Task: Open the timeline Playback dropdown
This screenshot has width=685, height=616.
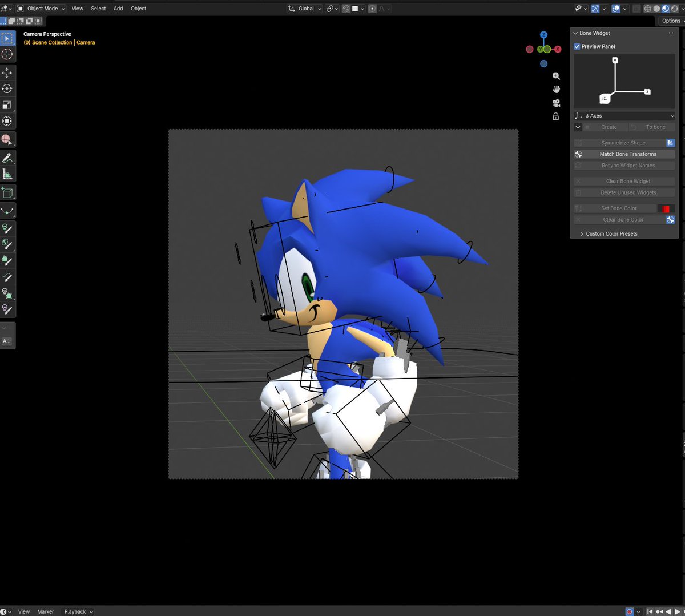Action: point(78,611)
